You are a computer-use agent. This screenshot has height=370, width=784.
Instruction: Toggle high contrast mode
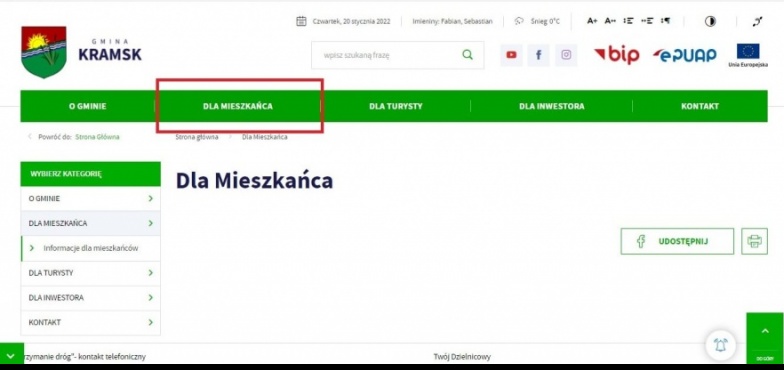pyautogui.click(x=710, y=21)
